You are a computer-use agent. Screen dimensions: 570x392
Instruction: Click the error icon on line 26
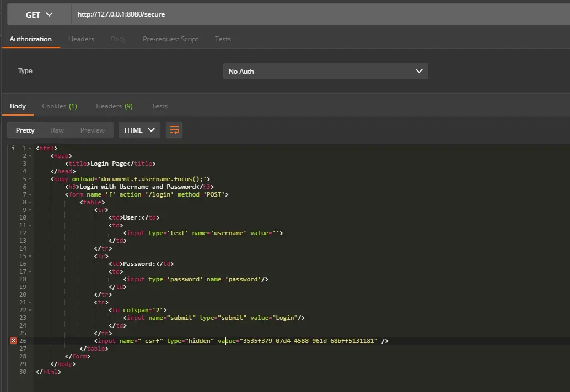click(x=13, y=340)
